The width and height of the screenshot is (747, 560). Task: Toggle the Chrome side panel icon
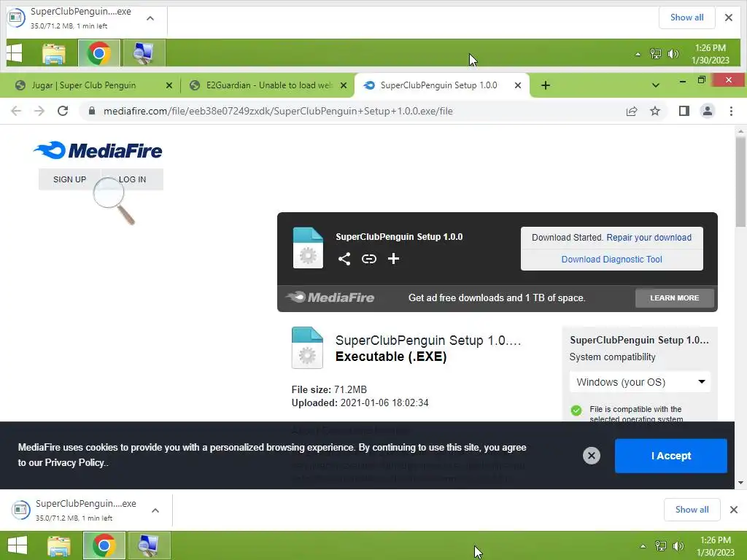684,111
